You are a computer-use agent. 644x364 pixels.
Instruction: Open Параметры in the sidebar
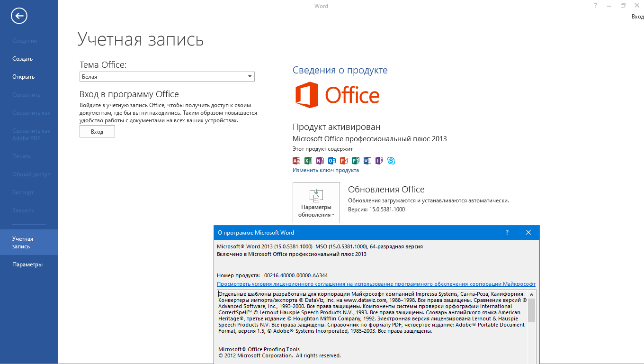27,264
